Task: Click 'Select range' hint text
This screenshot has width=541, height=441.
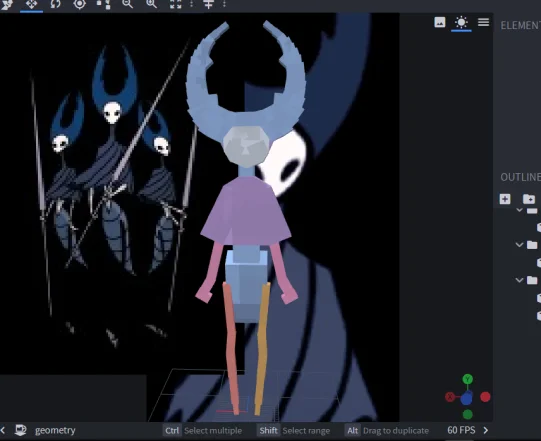Action: (x=306, y=431)
